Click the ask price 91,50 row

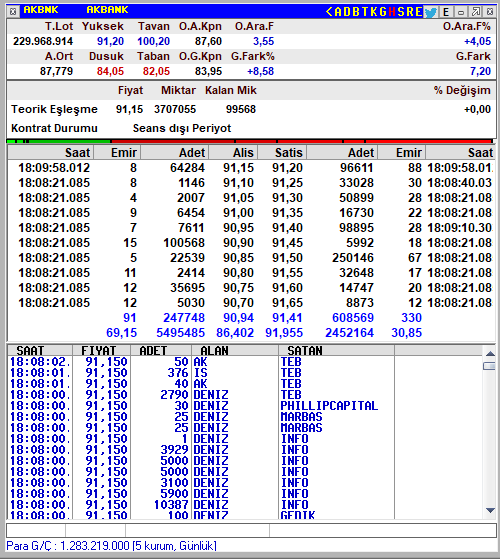287,257
